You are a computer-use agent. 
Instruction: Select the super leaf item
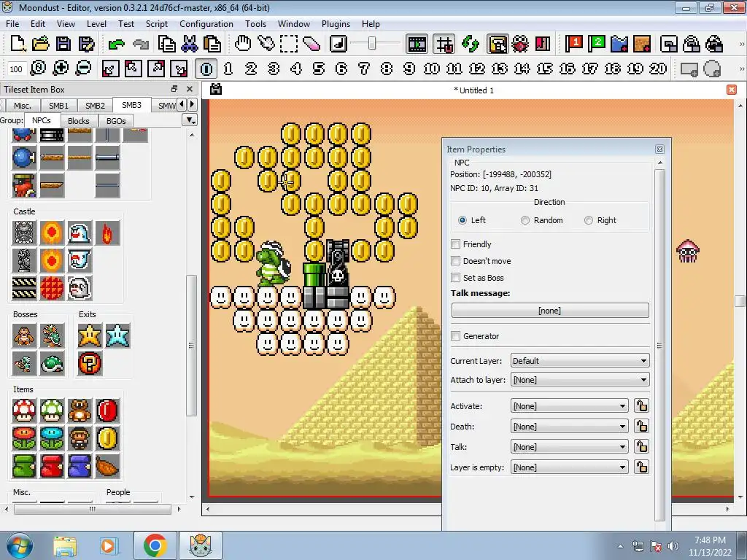(107, 466)
